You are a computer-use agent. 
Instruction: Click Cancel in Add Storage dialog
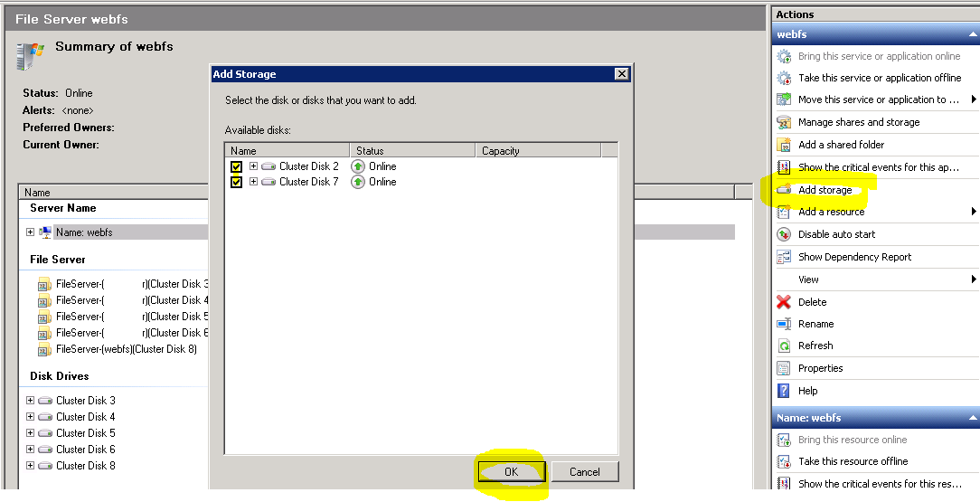[x=584, y=472]
